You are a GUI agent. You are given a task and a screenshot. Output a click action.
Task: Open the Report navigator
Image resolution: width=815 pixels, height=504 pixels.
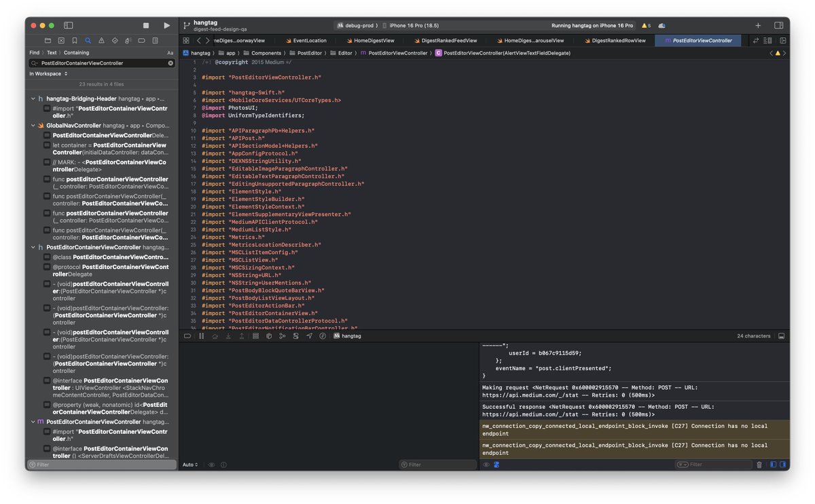coord(156,41)
